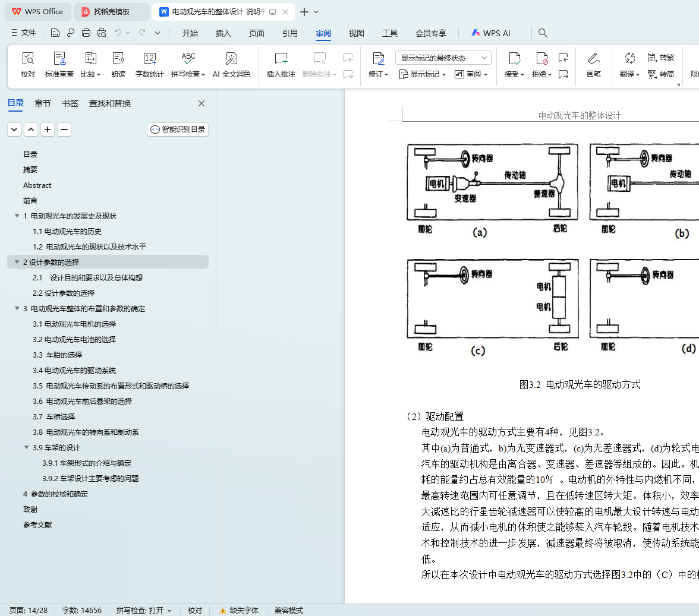Open print preview from quick toolbar
Viewport: 699px width, 616px height.
[x=102, y=33]
